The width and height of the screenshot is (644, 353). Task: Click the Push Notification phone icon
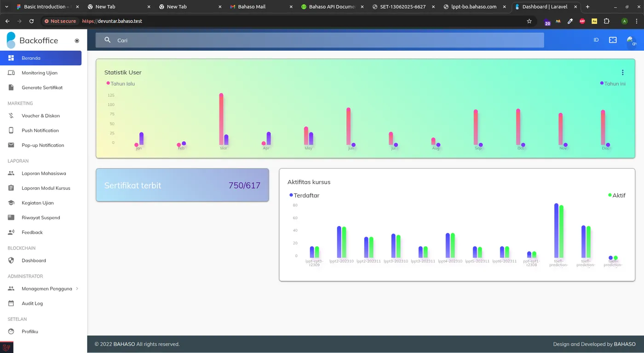click(11, 131)
